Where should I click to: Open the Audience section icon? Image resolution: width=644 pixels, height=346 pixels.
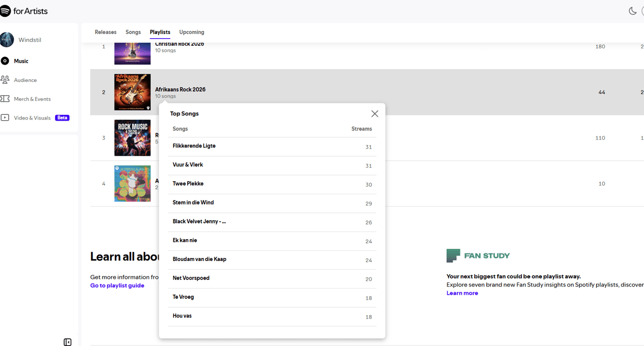(x=5, y=80)
